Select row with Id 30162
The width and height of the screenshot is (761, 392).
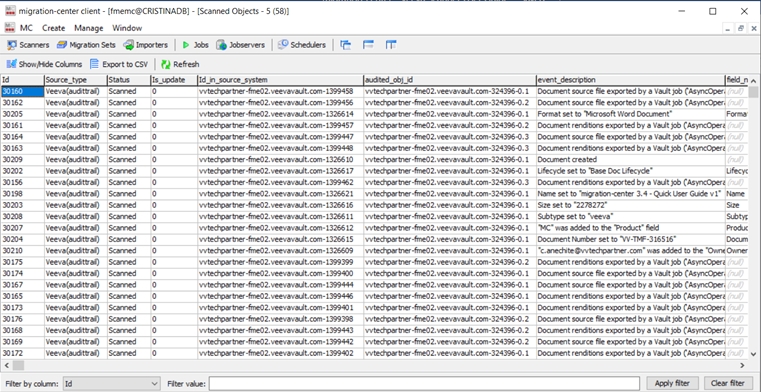pos(22,103)
